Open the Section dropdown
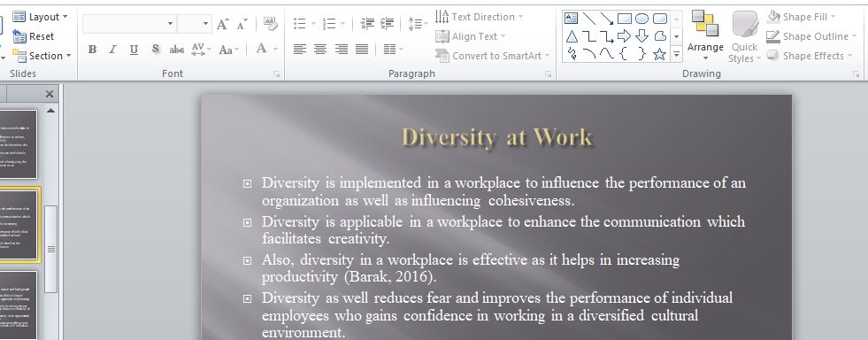 tap(42, 56)
